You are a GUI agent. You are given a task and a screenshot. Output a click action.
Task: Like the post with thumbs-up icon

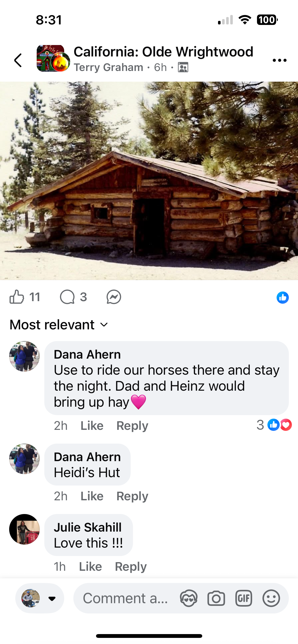pyautogui.click(x=17, y=297)
